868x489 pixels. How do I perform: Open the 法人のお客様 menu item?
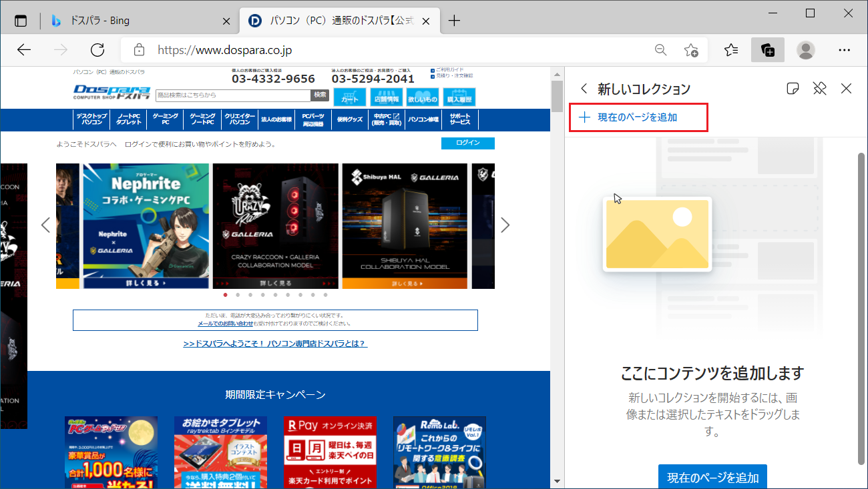tap(276, 119)
